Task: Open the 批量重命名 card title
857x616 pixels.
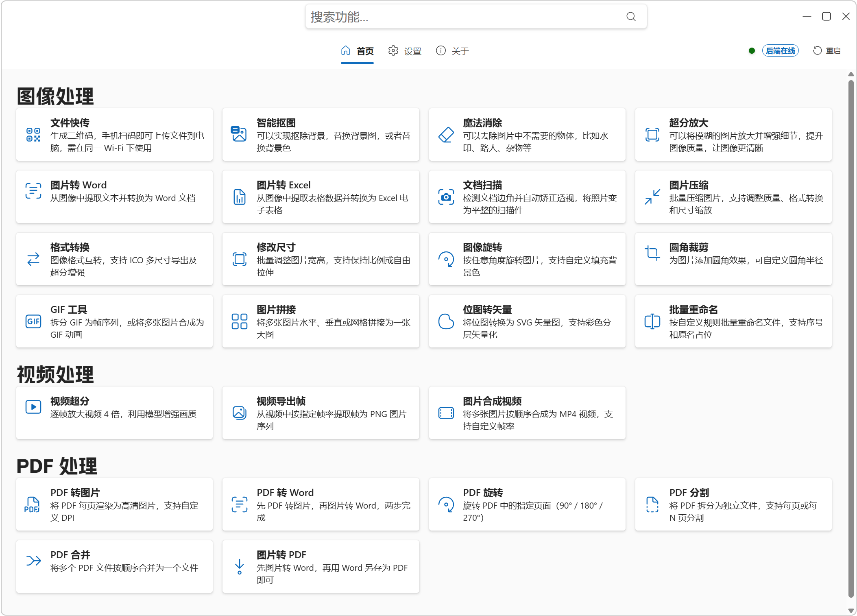Action: [x=693, y=310]
